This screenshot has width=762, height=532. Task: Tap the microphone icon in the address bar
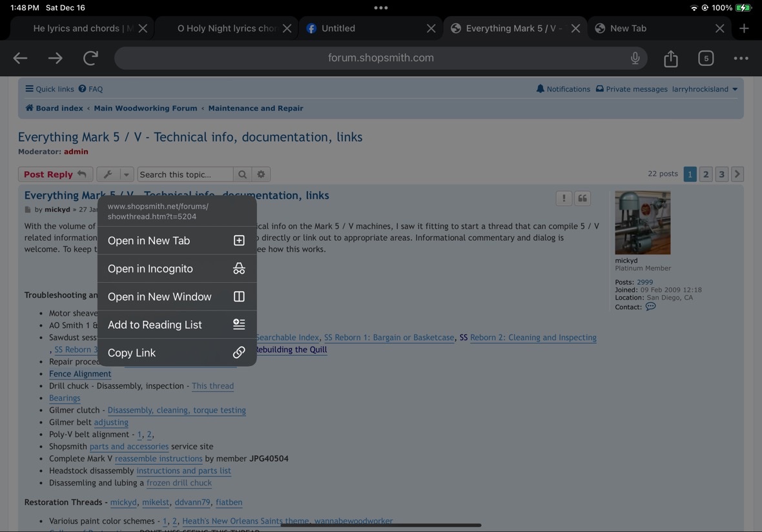coord(635,58)
